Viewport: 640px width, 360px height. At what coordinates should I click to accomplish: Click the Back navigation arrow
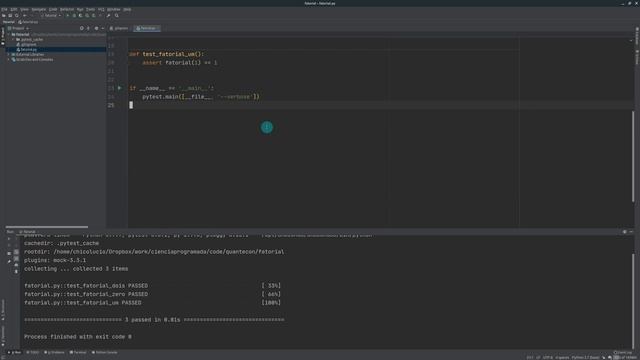click(24, 16)
